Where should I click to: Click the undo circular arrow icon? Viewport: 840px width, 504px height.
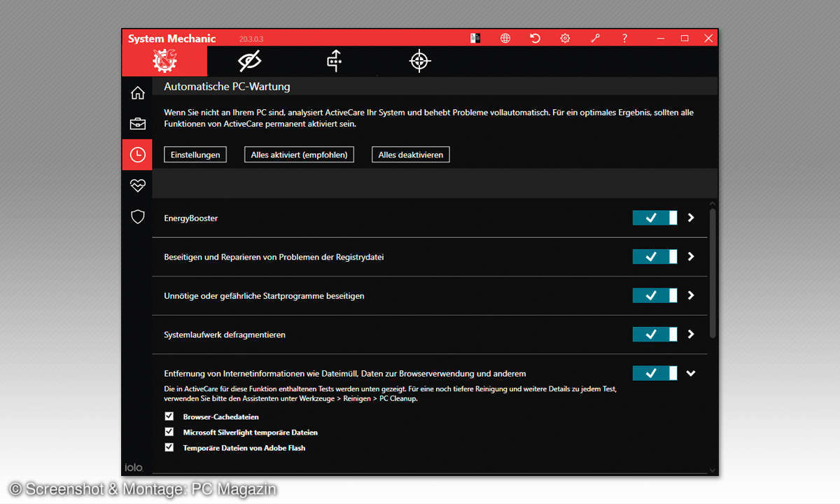[535, 38]
